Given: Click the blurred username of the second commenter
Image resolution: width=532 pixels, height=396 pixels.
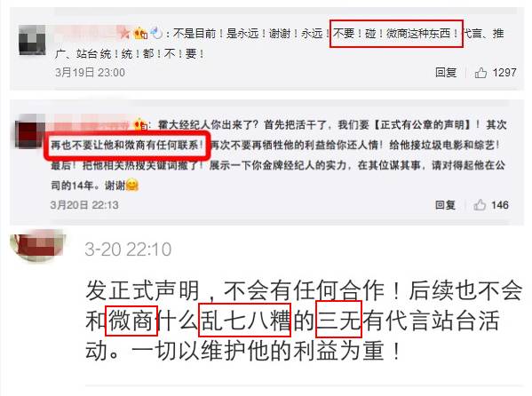Looking at the screenshot, I should point(91,124).
